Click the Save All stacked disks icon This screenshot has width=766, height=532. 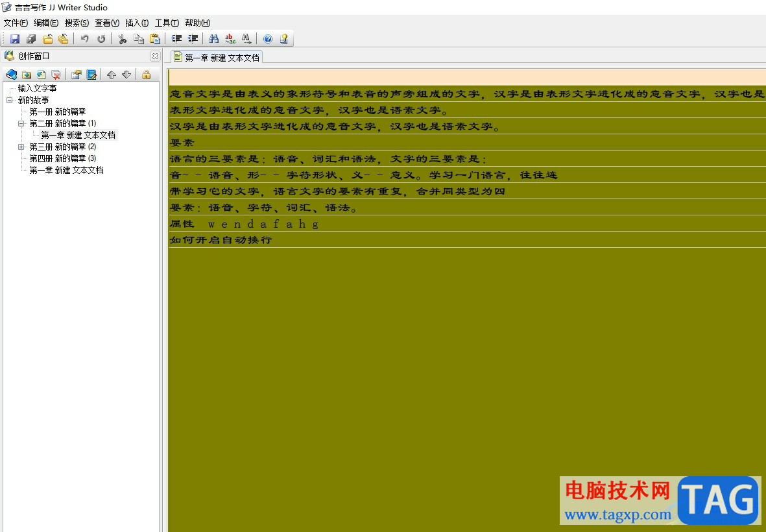pyautogui.click(x=31, y=38)
